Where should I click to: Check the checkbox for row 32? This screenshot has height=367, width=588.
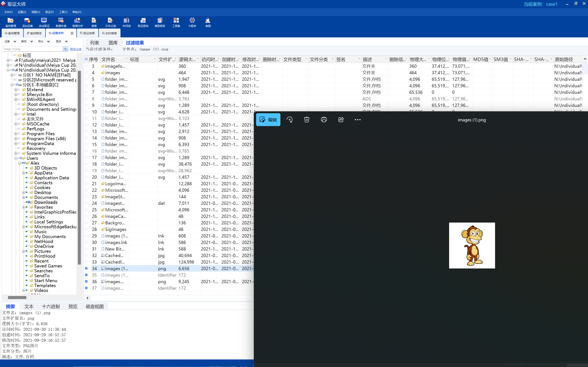[x=86, y=255]
